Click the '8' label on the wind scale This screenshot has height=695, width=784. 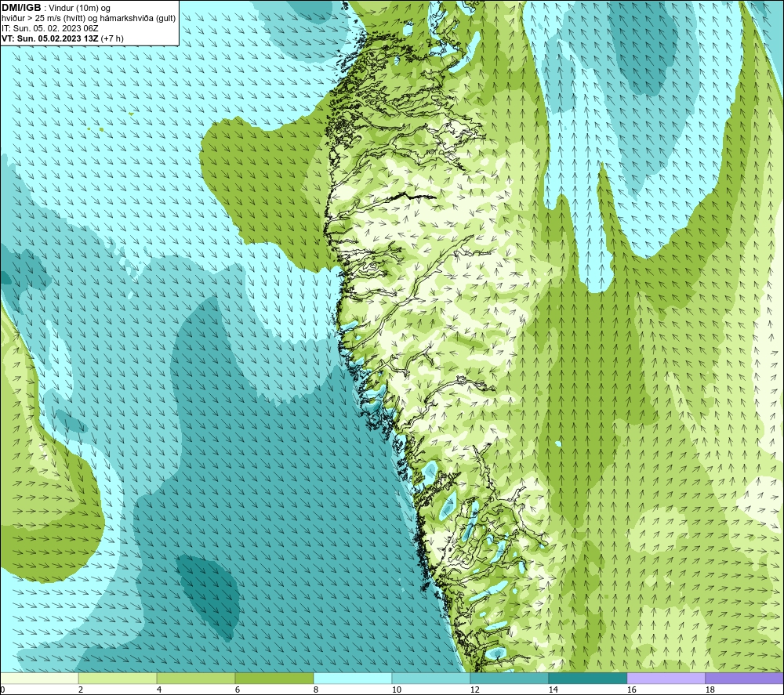[x=316, y=690]
